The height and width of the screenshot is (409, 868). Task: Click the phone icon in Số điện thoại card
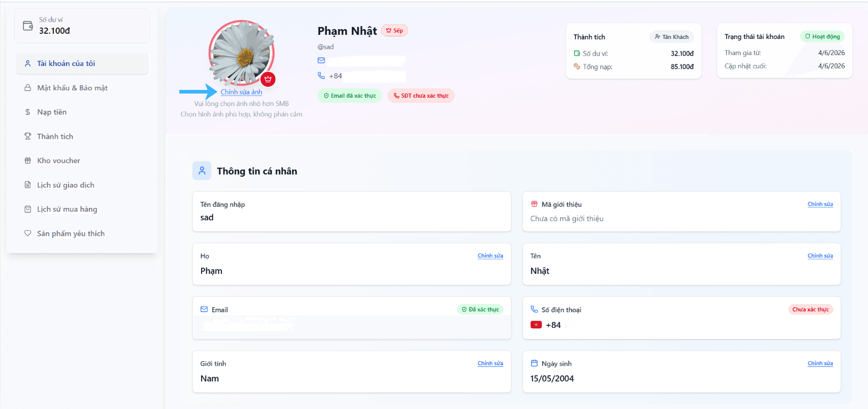tap(534, 309)
